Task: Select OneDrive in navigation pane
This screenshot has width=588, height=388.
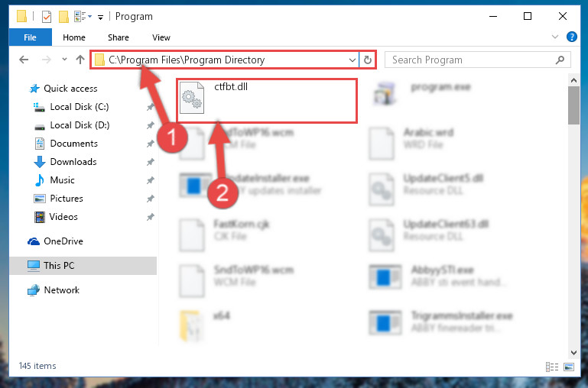Action: pos(63,241)
